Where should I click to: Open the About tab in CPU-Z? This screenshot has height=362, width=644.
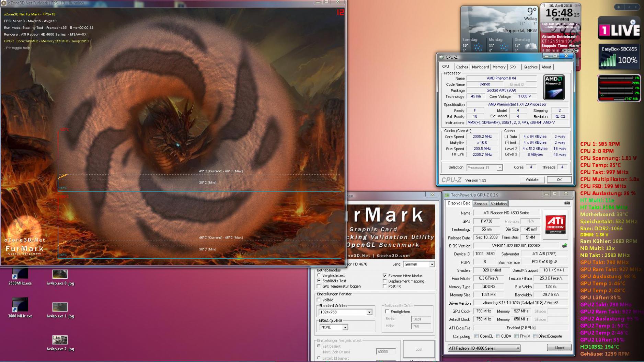point(546,67)
